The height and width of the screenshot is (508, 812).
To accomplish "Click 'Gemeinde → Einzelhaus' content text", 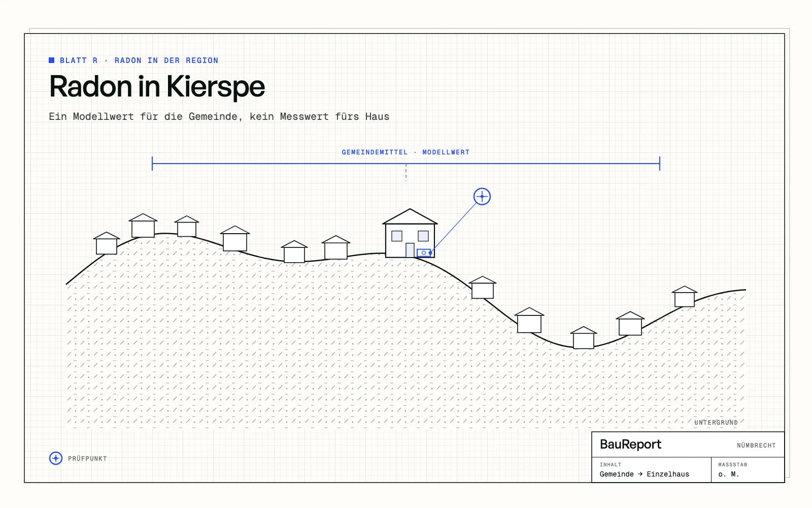I will 645,474.
